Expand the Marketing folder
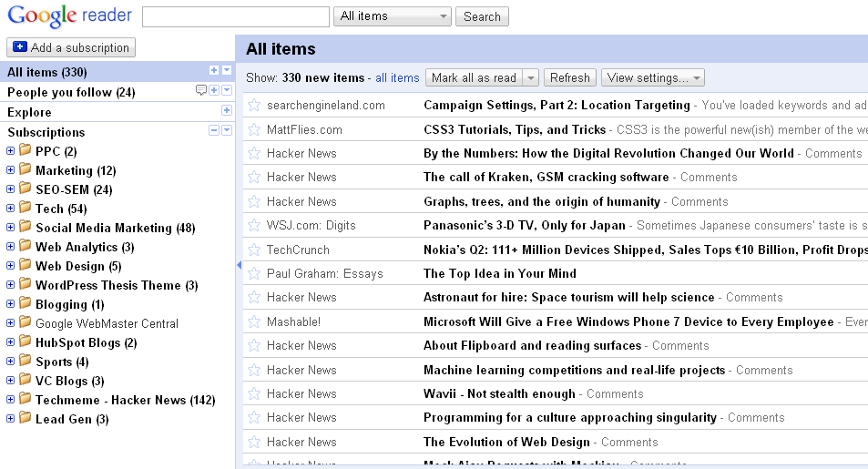The image size is (868, 469). pyautogui.click(x=11, y=170)
